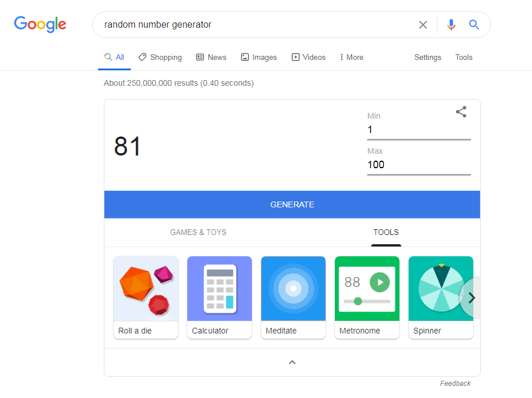Click the Feedback link
The height and width of the screenshot is (398, 532).
[x=455, y=384]
